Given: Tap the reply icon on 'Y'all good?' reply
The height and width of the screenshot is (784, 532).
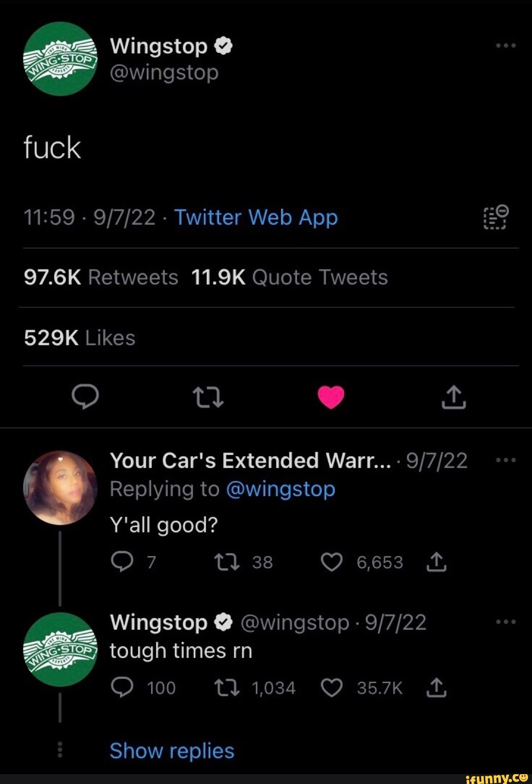Looking at the screenshot, I should [x=122, y=560].
